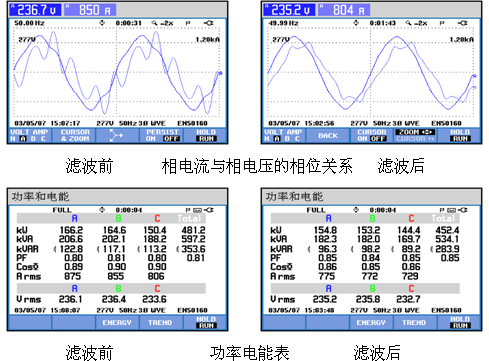Click the clock icon in the pre-filter power table
This screenshot has width=489, height=361.
(102, 210)
